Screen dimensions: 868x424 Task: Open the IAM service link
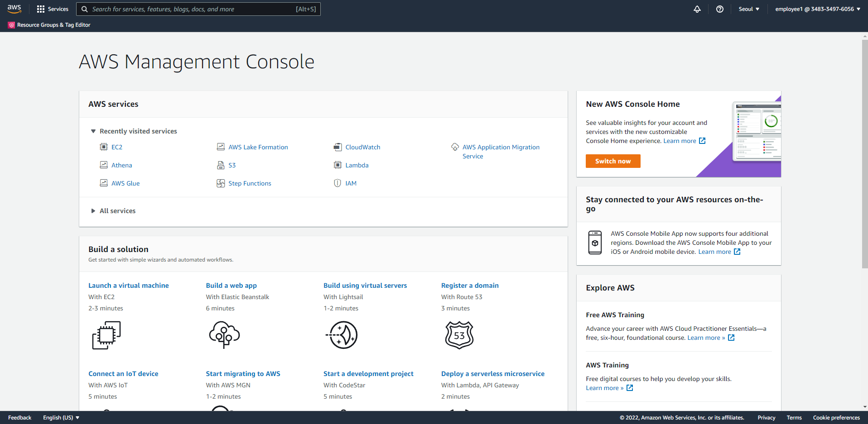[x=351, y=183]
